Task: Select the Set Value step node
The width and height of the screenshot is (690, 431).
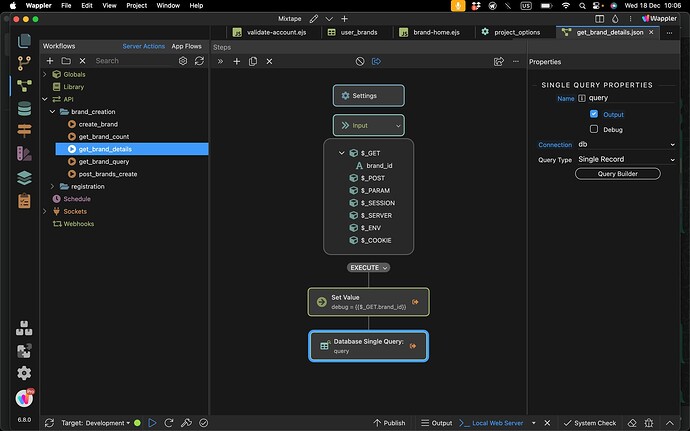Action: [368, 302]
